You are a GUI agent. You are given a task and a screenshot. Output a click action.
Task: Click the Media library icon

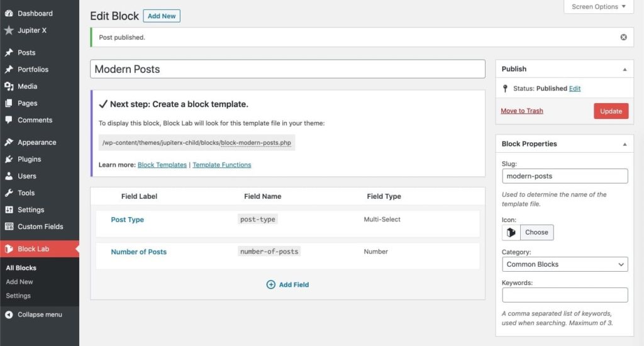click(9, 86)
